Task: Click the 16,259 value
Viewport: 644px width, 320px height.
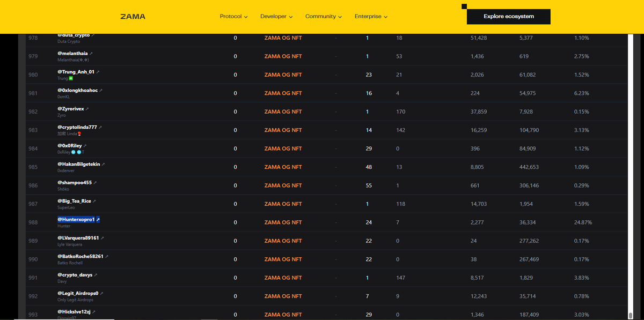Action: pyautogui.click(x=479, y=130)
